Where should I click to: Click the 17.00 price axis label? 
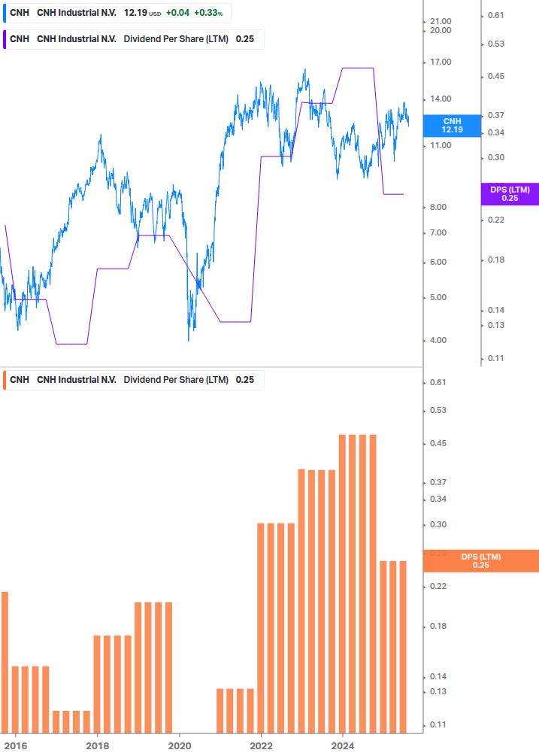(441, 62)
